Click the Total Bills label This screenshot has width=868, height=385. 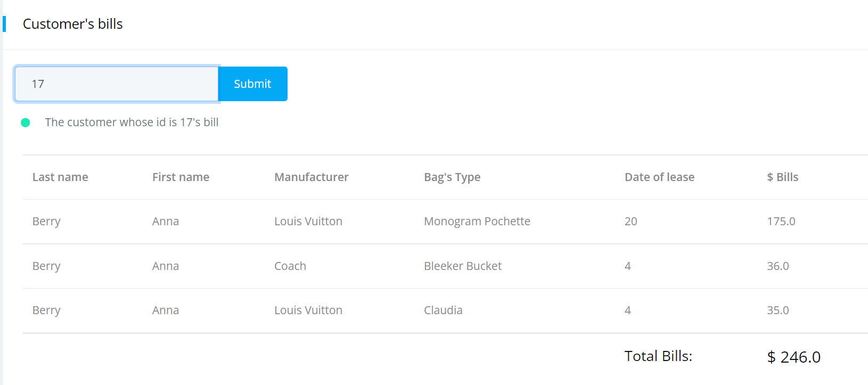click(658, 356)
